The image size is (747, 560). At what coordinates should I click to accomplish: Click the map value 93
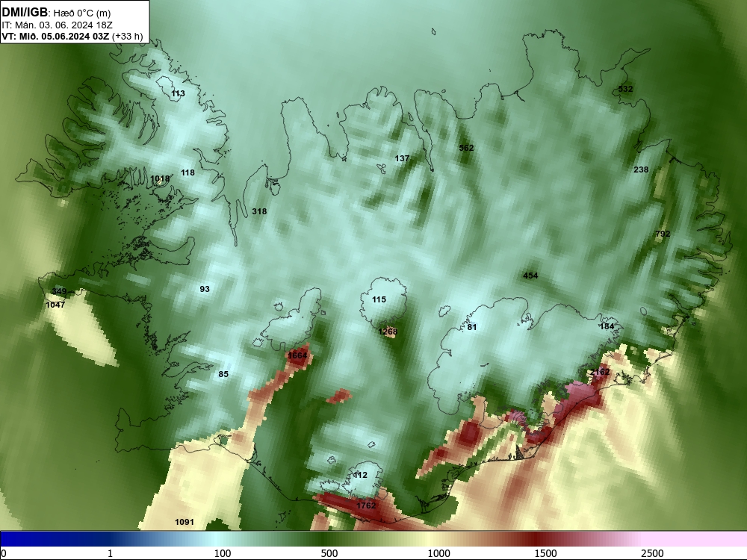coord(205,289)
